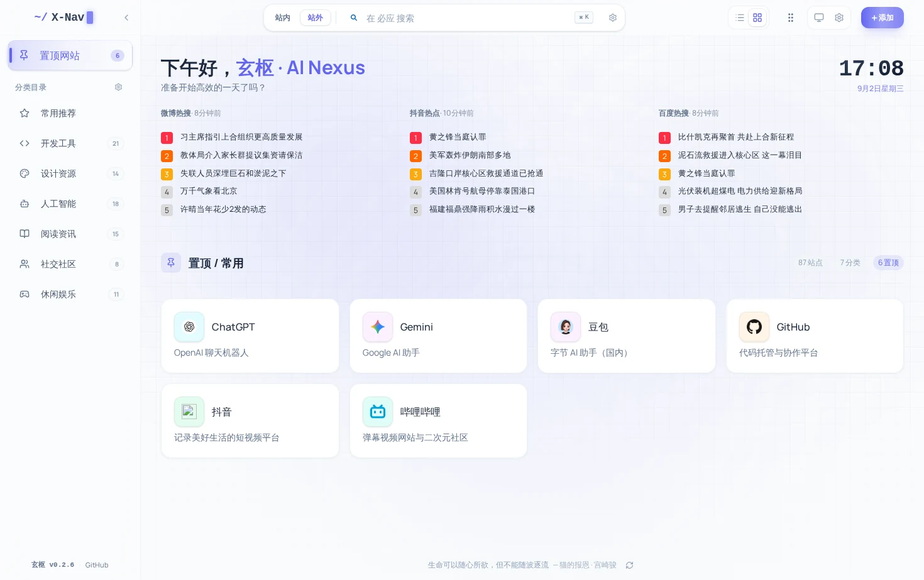Viewport: 924px width, 580px height.
Task: Switch search to 站内 mode
Action: (x=283, y=18)
